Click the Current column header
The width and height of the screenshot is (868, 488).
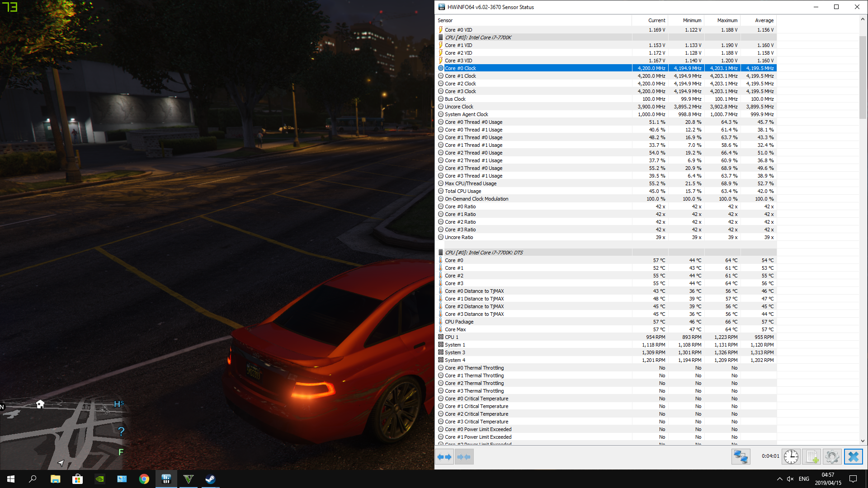650,20
